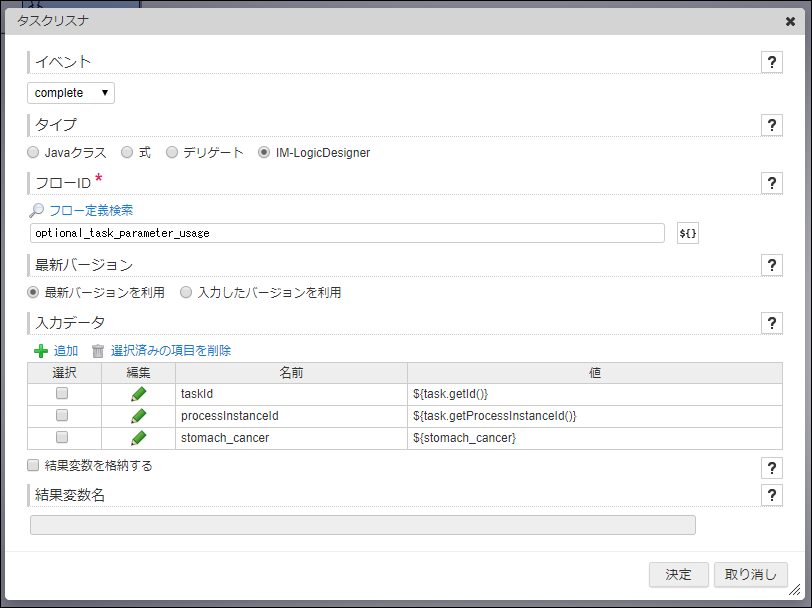Edit stomach_cancer using the pencil icon
The image size is (812, 608).
(139, 437)
